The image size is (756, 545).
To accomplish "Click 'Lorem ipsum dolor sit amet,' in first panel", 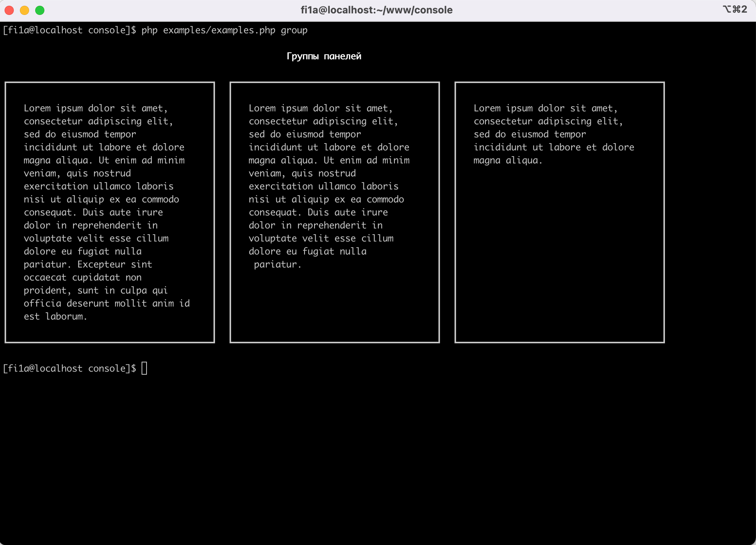I will (x=96, y=108).
